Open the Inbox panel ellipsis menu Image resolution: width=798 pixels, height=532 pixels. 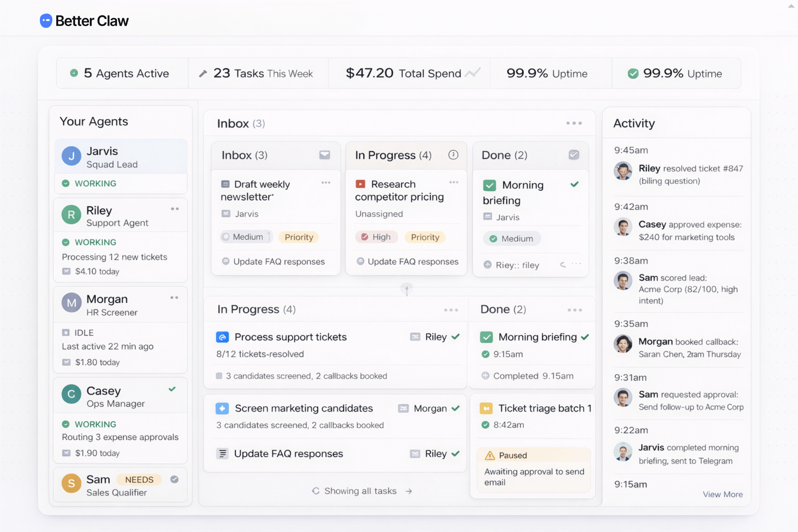[574, 123]
